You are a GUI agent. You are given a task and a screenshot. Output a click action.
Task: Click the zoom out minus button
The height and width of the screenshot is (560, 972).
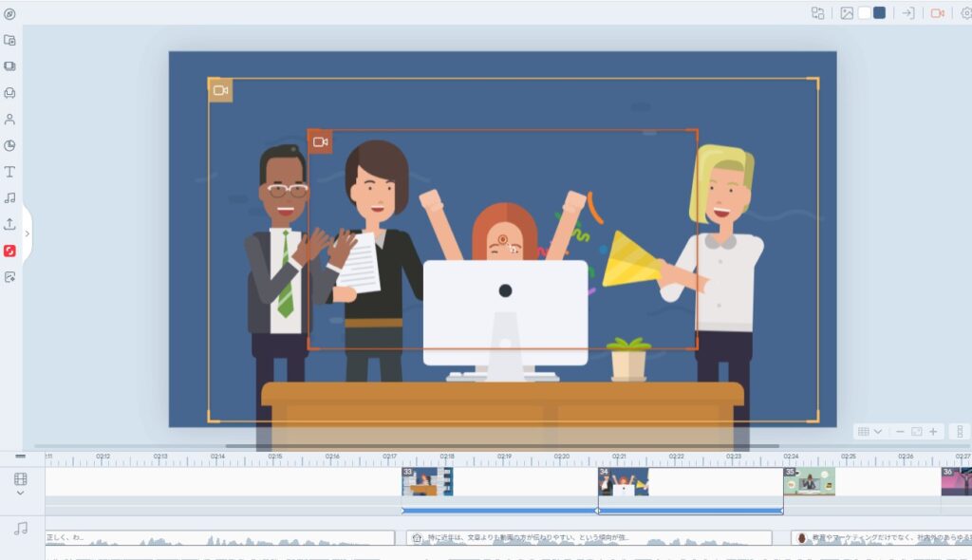click(900, 432)
